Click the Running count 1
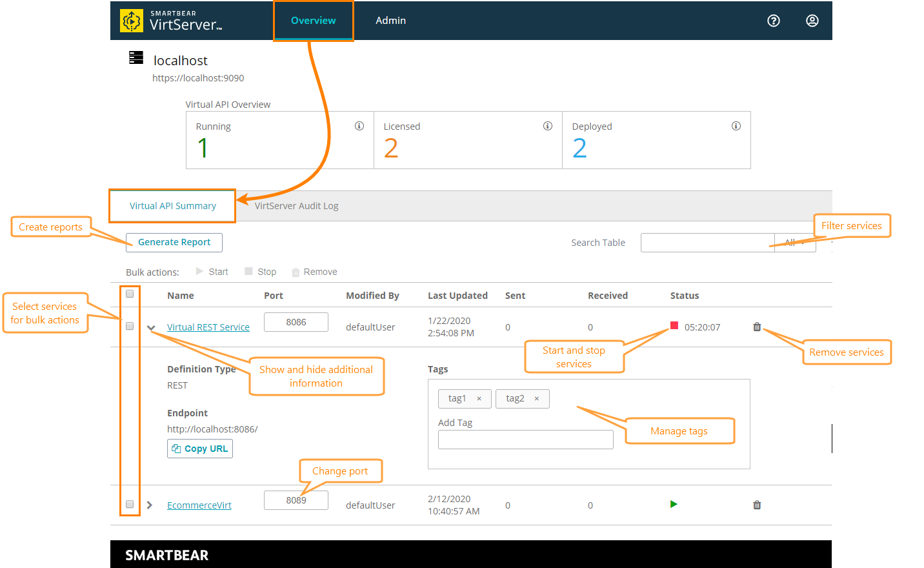The width and height of the screenshot is (924, 568). [x=203, y=148]
